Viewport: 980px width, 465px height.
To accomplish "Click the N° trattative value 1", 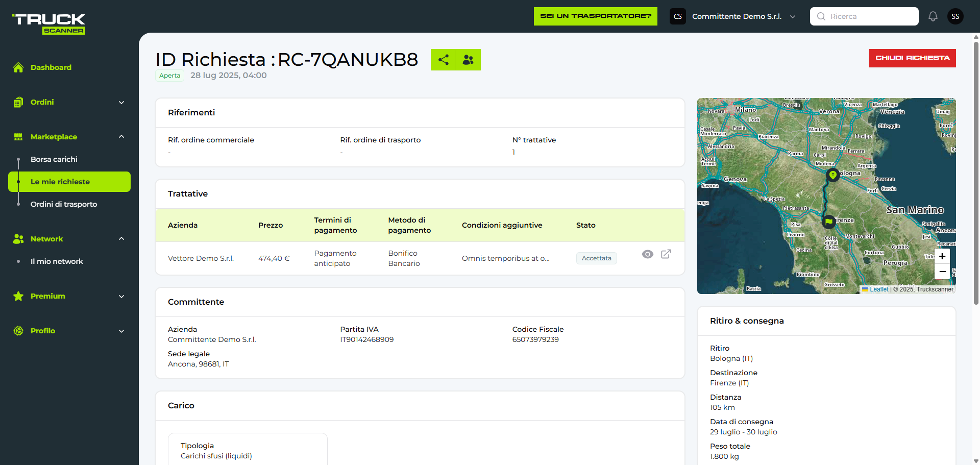I will coord(513,152).
